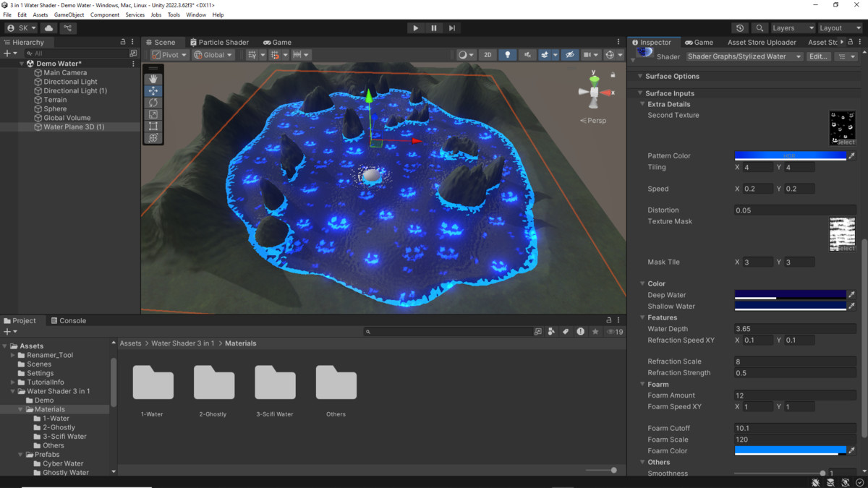Select the Rect transform tool
The width and height of the screenshot is (868, 488).
(x=153, y=126)
